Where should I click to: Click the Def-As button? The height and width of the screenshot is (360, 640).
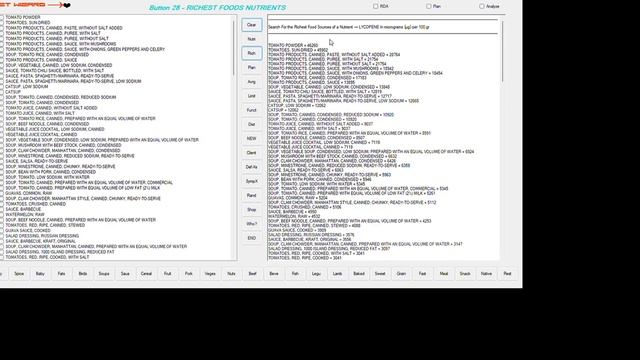(251, 167)
